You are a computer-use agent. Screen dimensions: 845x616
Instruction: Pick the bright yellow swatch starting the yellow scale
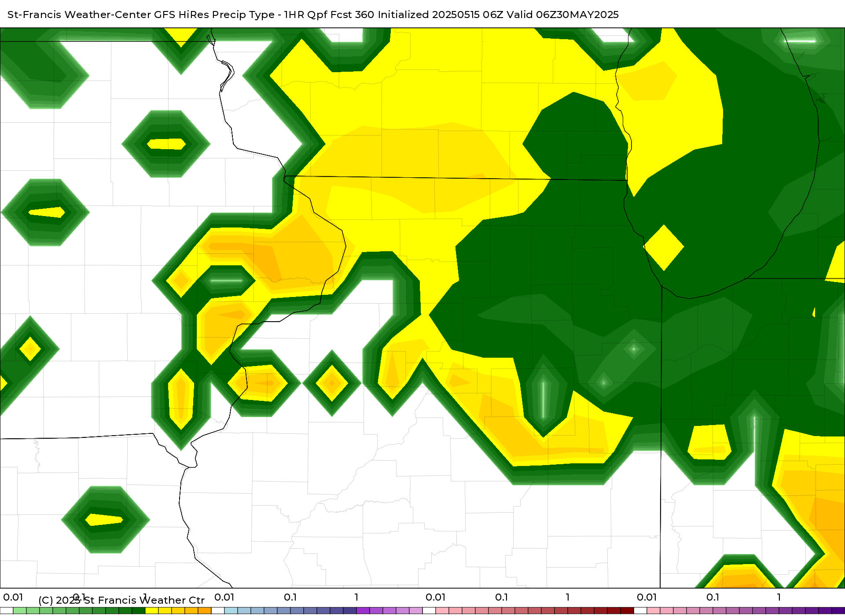tap(152, 611)
